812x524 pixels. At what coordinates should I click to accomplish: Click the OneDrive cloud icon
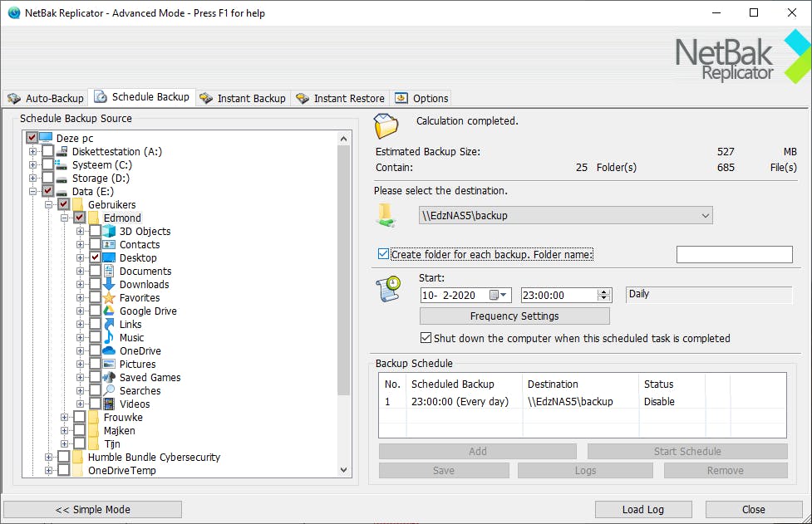[109, 350]
